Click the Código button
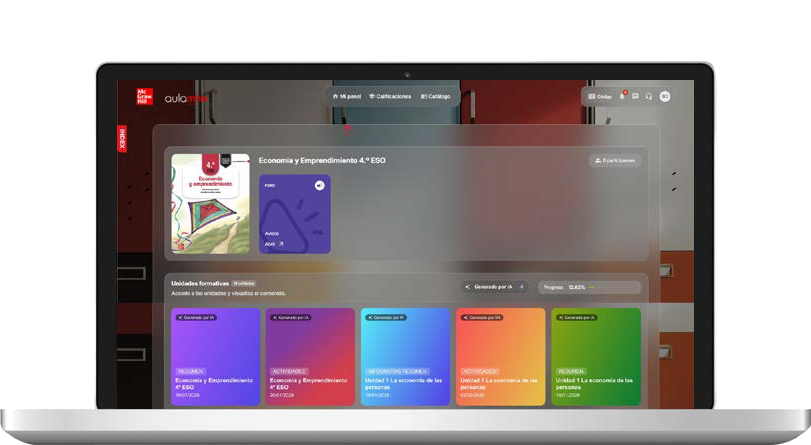 [x=600, y=96]
